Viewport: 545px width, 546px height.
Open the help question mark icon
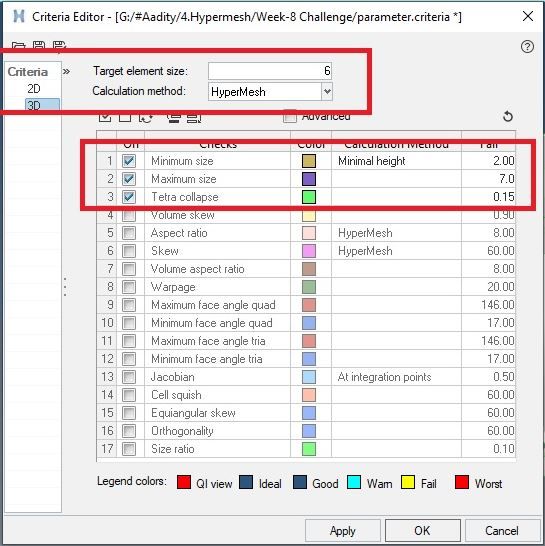pos(527,46)
